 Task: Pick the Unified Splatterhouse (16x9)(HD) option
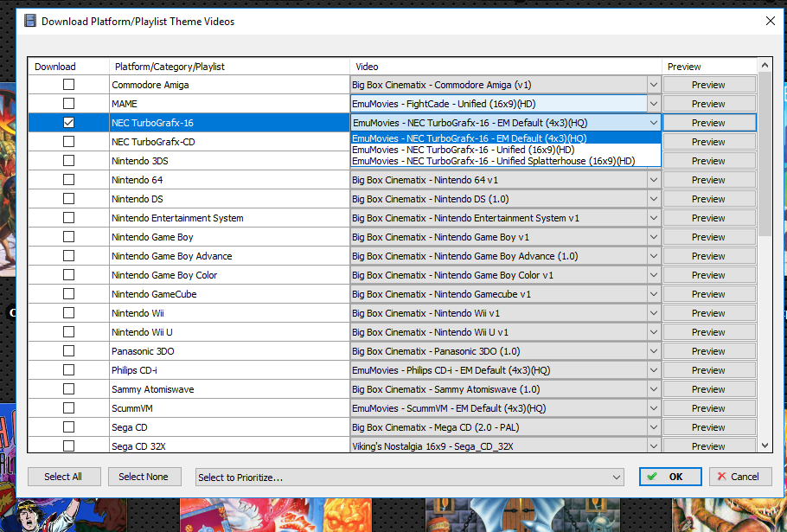coord(506,161)
